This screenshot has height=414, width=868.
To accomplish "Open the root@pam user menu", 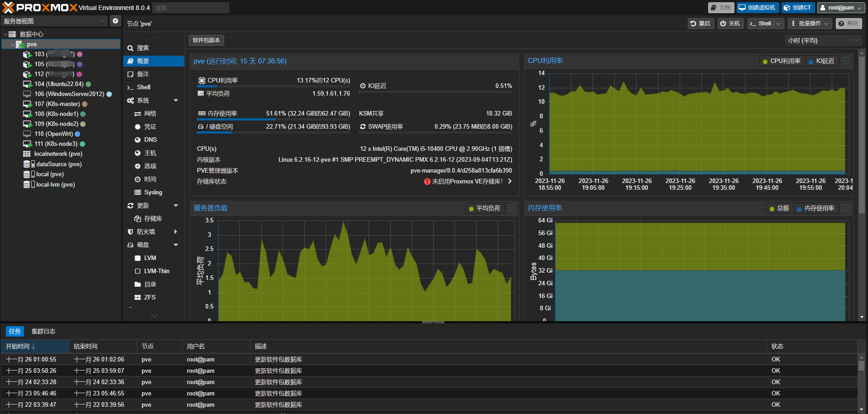I will [841, 8].
